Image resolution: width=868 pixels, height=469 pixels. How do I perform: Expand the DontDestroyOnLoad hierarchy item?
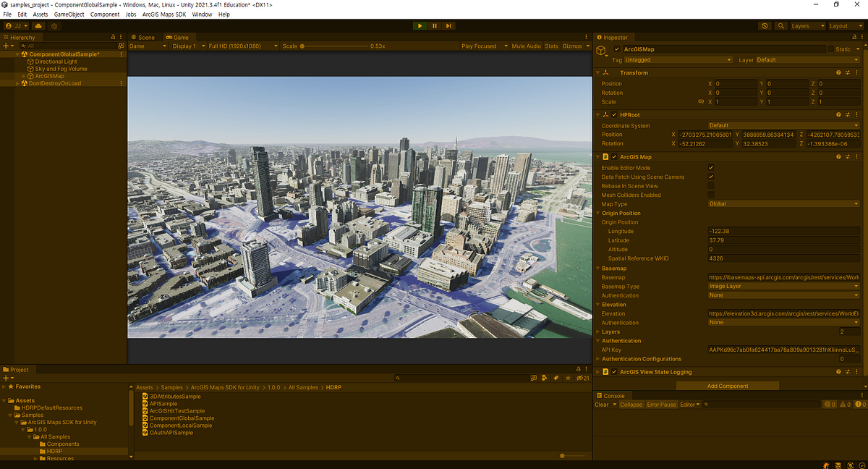[x=16, y=83]
